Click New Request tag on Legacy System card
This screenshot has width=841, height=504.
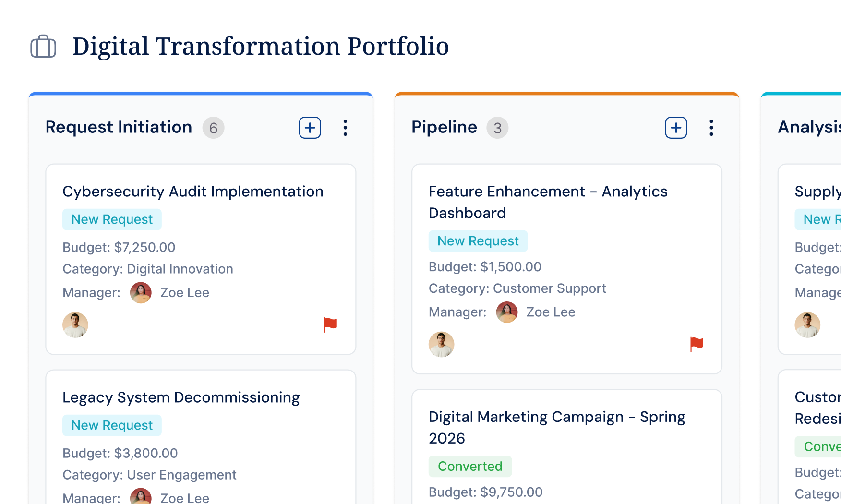(x=112, y=425)
